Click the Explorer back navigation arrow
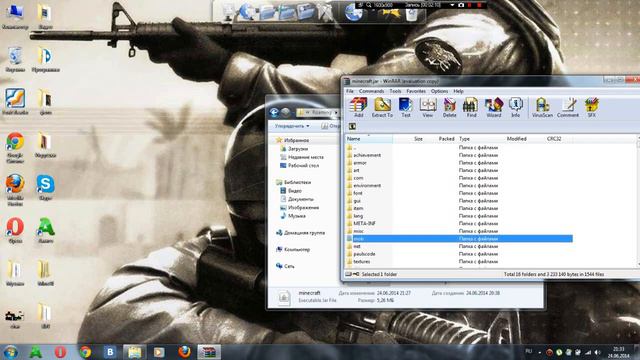 coord(274,112)
